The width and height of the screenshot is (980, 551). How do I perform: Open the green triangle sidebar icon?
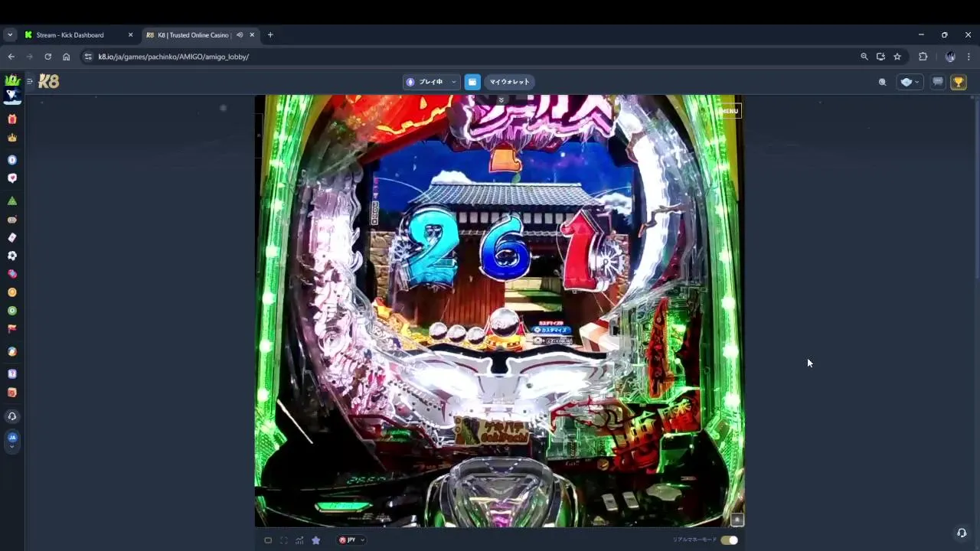(11, 201)
